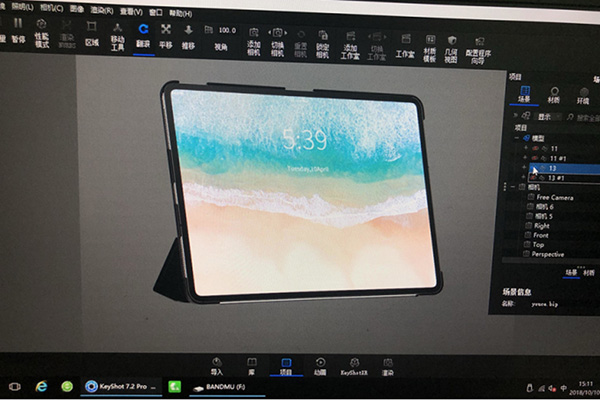The image size is (600, 400).
Task: Switch to lower 场景 sub-tab
Action: pyautogui.click(x=571, y=272)
